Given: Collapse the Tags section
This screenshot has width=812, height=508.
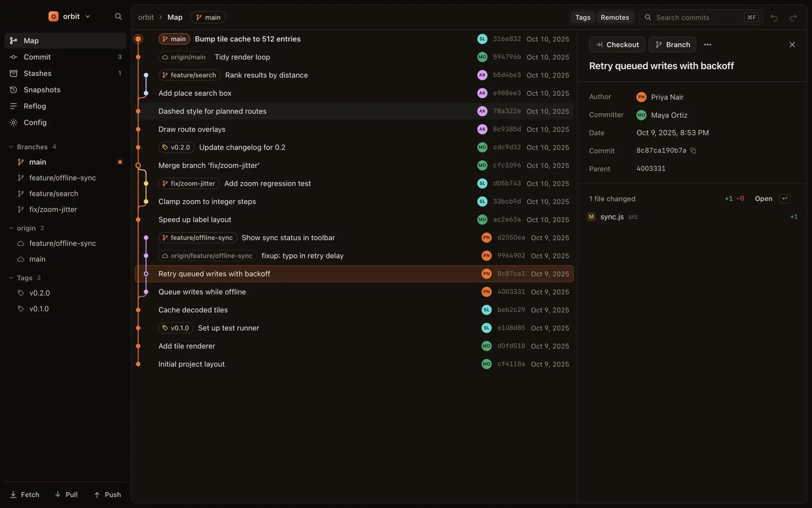Looking at the screenshot, I should coord(25,278).
